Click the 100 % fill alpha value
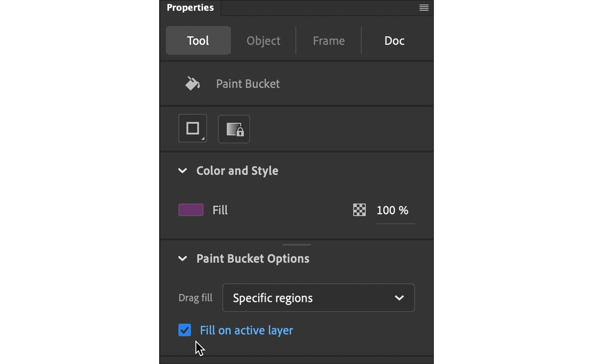The height and width of the screenshot is (364, 593). click(x=393, y=210)
